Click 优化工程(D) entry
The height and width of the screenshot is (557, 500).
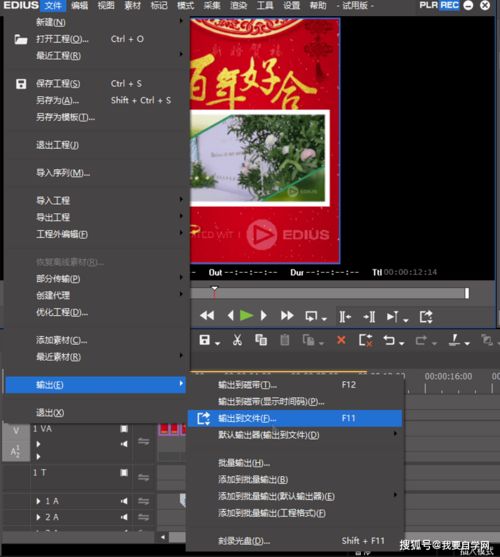point(62,312)
